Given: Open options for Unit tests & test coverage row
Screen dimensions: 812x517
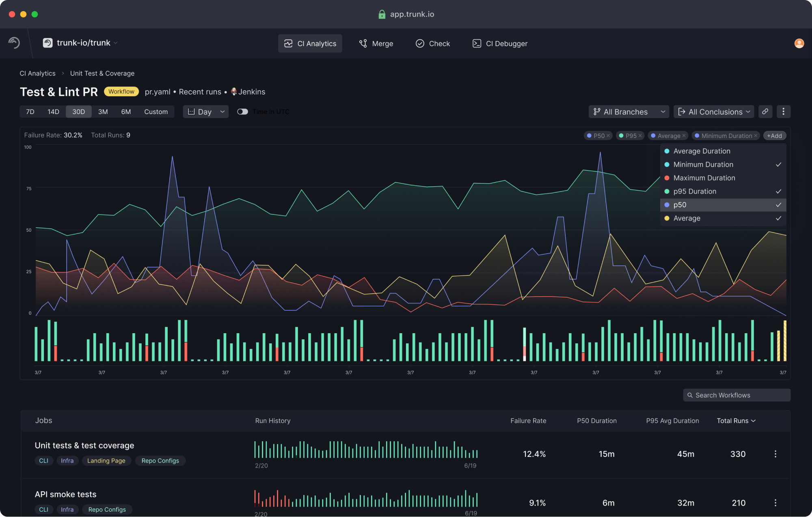Looking at the screenshot, I should (775, 454).
